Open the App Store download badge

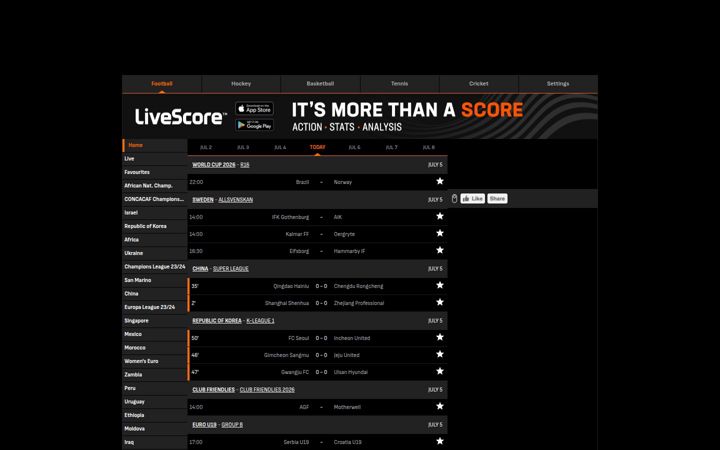pos(254,109)
